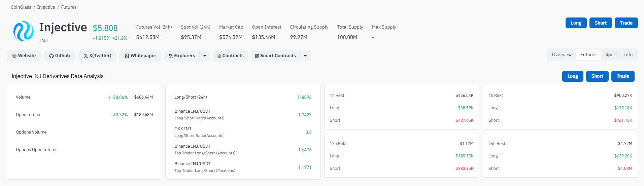Viewport: 644px width, 186px height.
Task: Click the +21.2% price change
Action: pos(120,38)
